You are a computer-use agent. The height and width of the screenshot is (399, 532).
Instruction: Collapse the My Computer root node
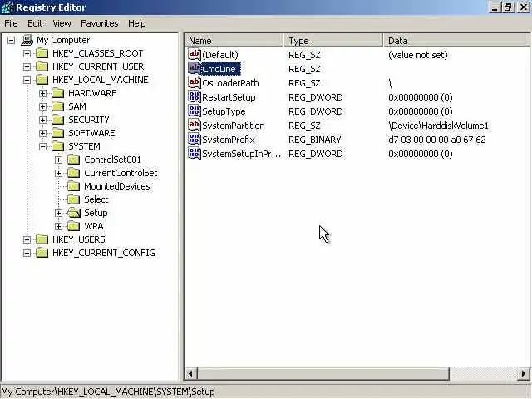pyautogui.click(x=11, y=41)
